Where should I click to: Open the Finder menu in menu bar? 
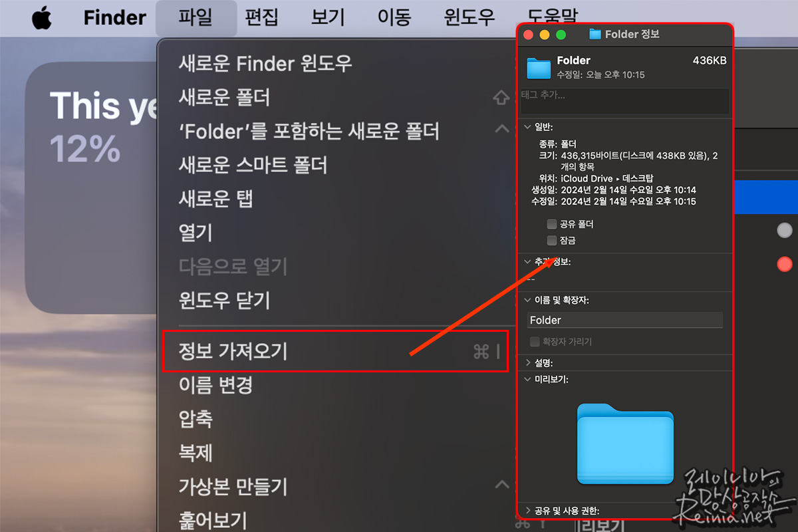pyautogui.click(x=115, y=17)
